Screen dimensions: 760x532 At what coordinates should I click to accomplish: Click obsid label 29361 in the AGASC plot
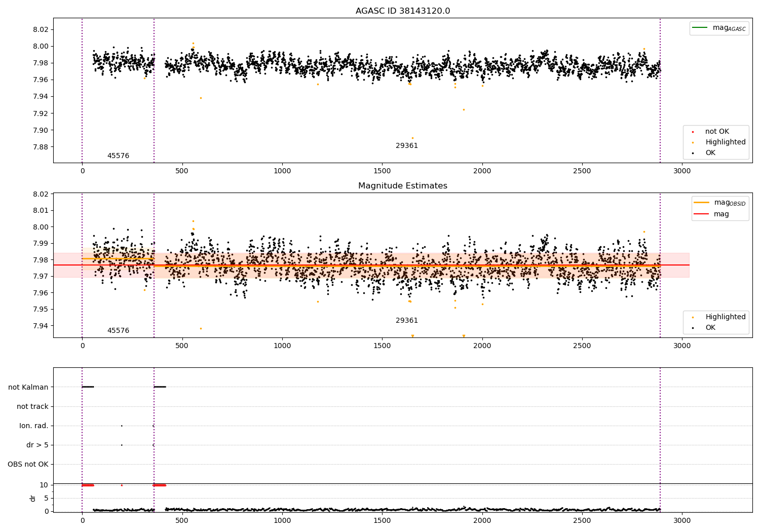[x=407, y=146]
